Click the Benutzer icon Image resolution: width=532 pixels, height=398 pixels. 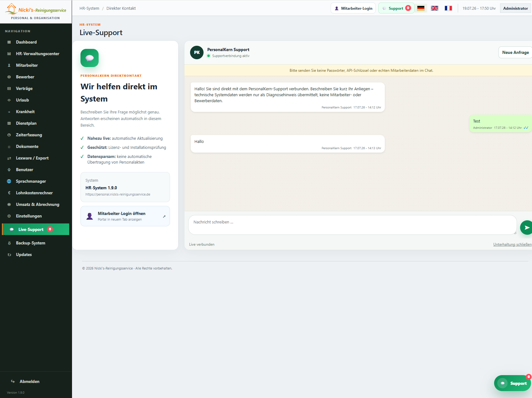click(9, 170)
